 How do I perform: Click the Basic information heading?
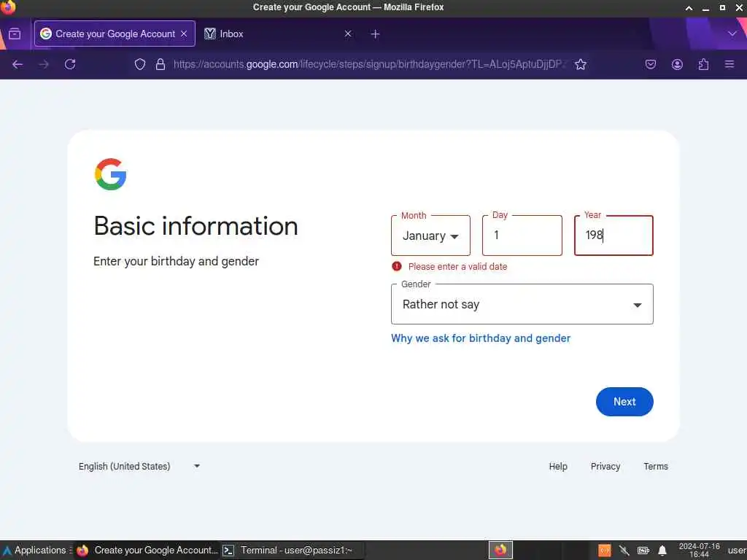pos(196,226)
